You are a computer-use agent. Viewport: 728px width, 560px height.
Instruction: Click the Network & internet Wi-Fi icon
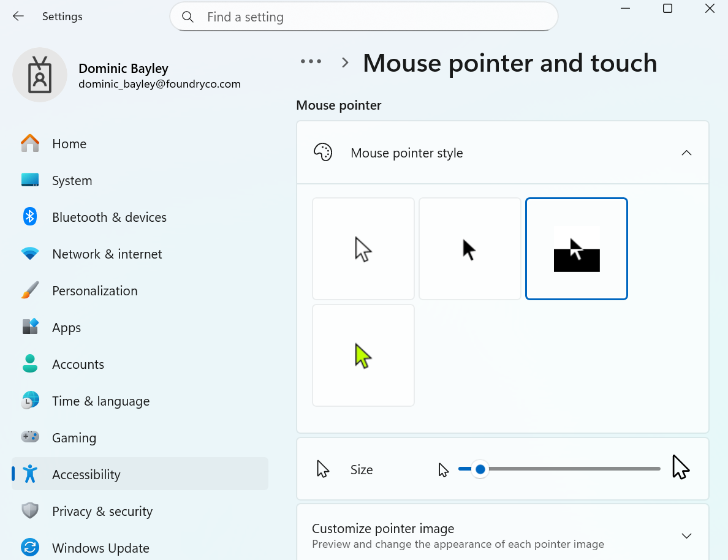(30, 254)
